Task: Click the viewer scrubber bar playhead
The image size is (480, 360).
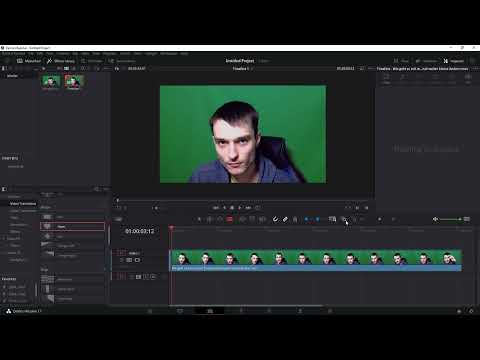Action: (117, 200)
